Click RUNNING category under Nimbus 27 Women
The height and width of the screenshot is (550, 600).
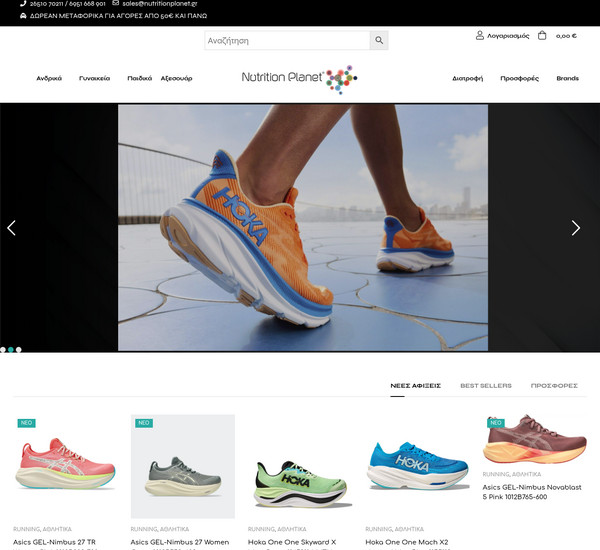[x=143, y=529]
